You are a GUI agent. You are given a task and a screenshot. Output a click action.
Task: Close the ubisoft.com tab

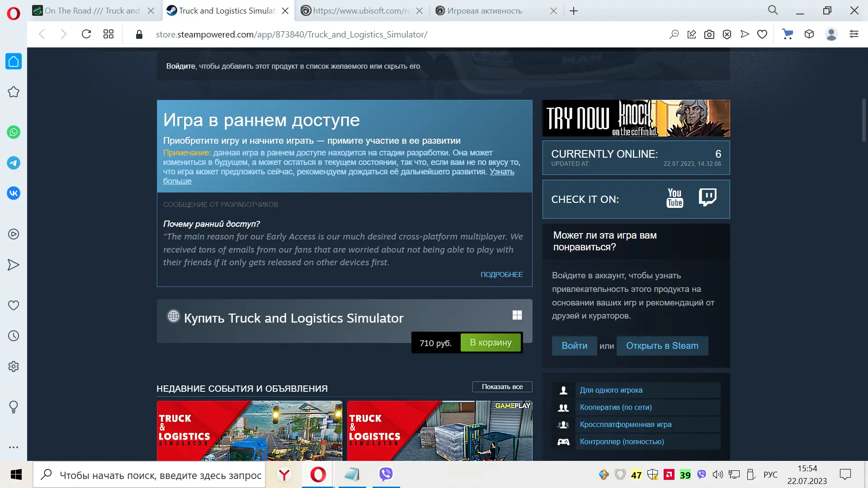coord(420,11)
